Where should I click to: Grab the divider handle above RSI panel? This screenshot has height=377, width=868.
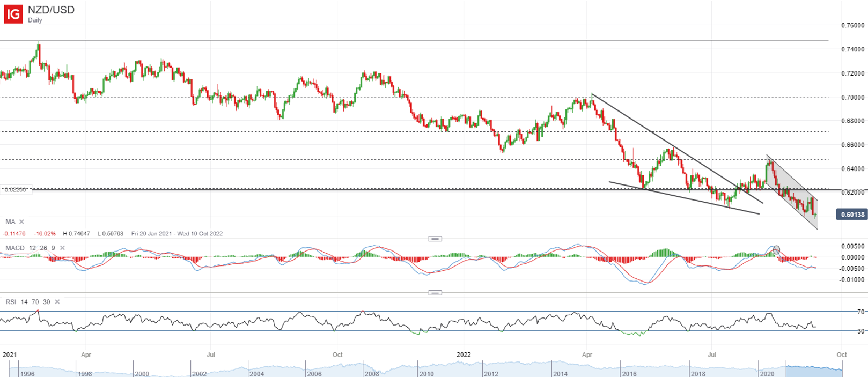click(x=435, y=293)
